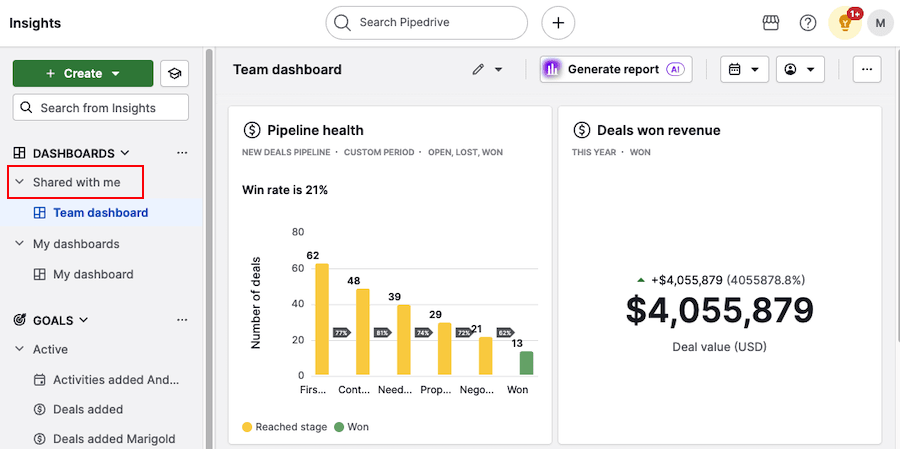Open the dashboard more options ellipsis
The image size is (900, 449).
(x=867, y=70)
